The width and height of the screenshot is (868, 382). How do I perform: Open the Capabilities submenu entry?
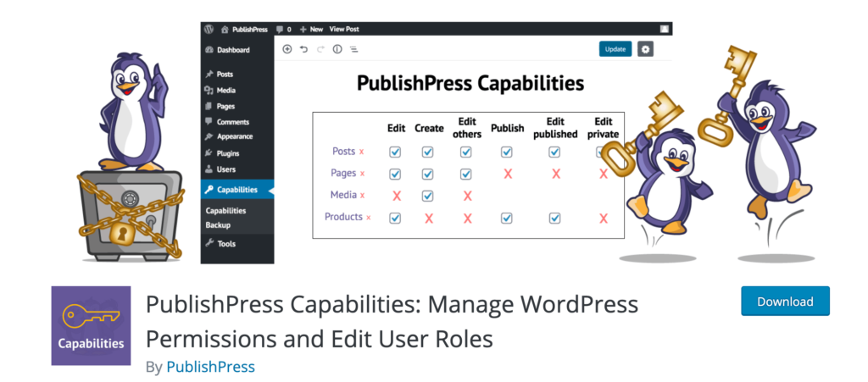click(x=225, y=211)
